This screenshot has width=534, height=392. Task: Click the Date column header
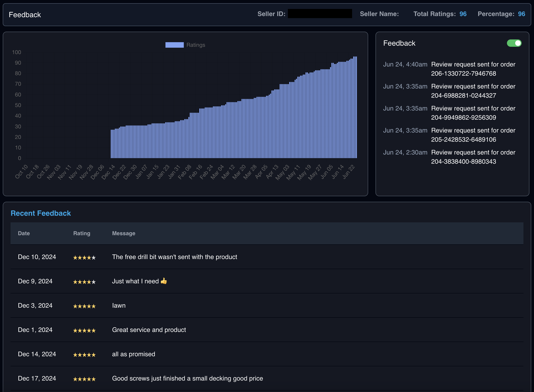pos(24,233)
